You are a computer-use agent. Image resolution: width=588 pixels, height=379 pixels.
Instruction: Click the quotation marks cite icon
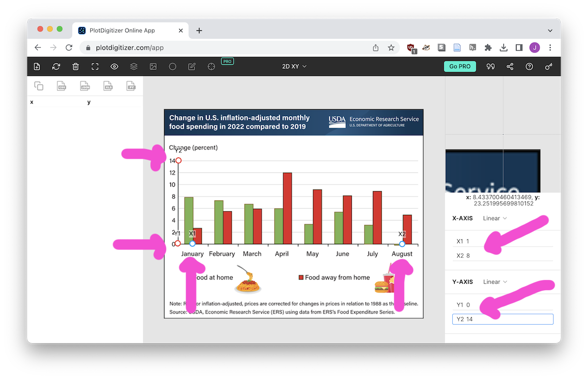[x=490, y=67]
